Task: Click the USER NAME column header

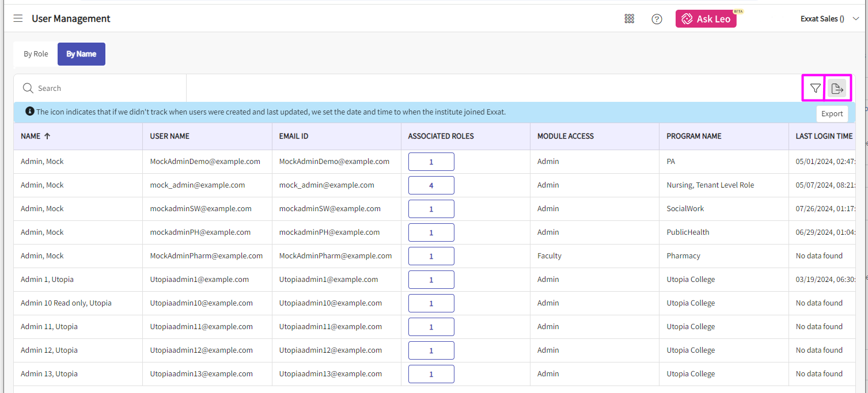Action: 170,136
